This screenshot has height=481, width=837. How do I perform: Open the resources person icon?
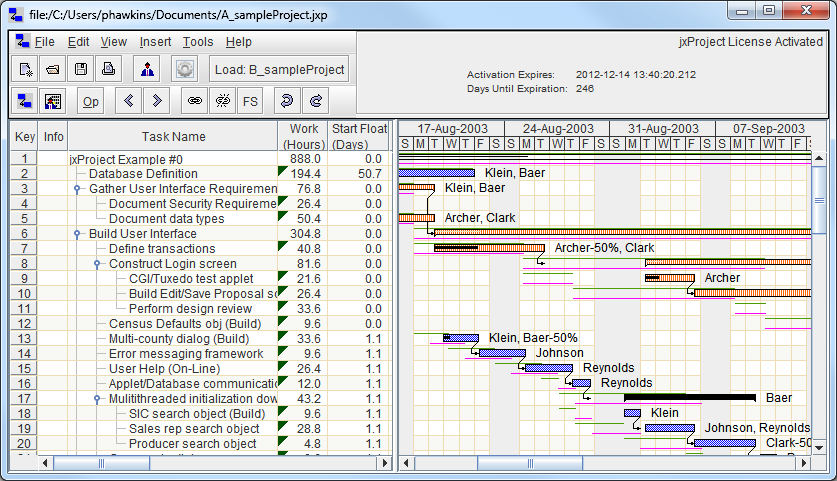147,70
